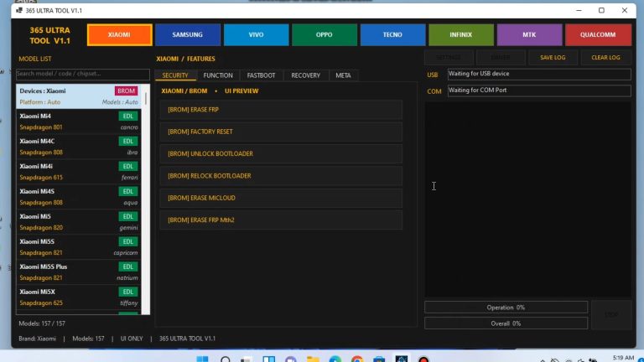
Task: Select Xiaomi Mi4C in model list
Action: (x=79, y=147)
